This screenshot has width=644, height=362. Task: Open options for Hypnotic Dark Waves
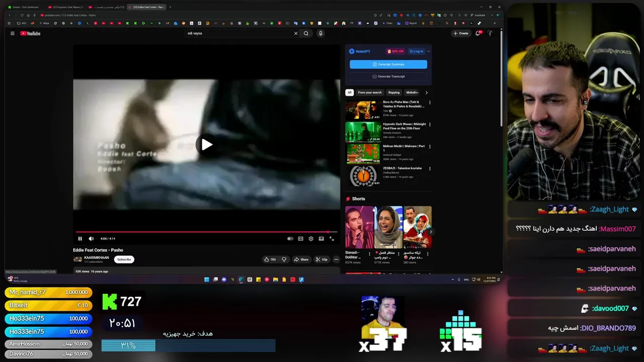pyautogui.click(x=430, y=125)
